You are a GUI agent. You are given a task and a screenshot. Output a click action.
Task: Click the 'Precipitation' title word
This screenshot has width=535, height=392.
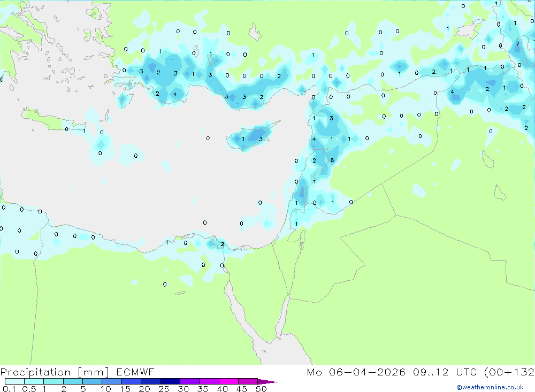pos(35,372)
